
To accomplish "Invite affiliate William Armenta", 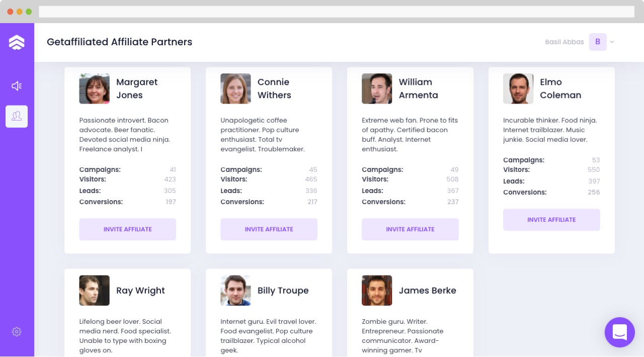I will point(411,229).
